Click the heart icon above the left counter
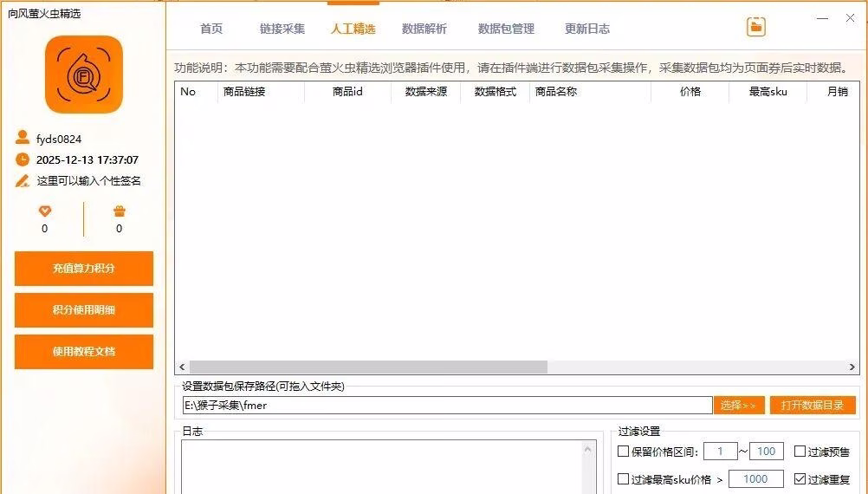This screenshot has height=494, width=868. [x=45, y=211]
